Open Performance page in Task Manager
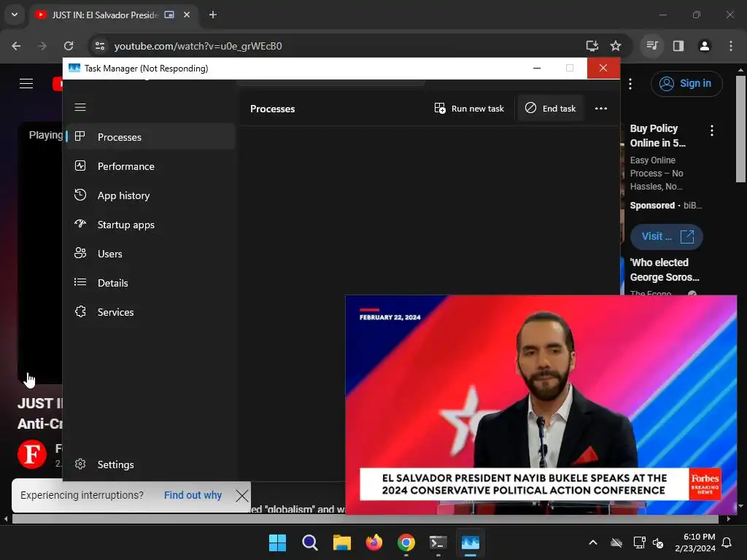Screen dimensions: 747x560 click(x=150, y=166)
